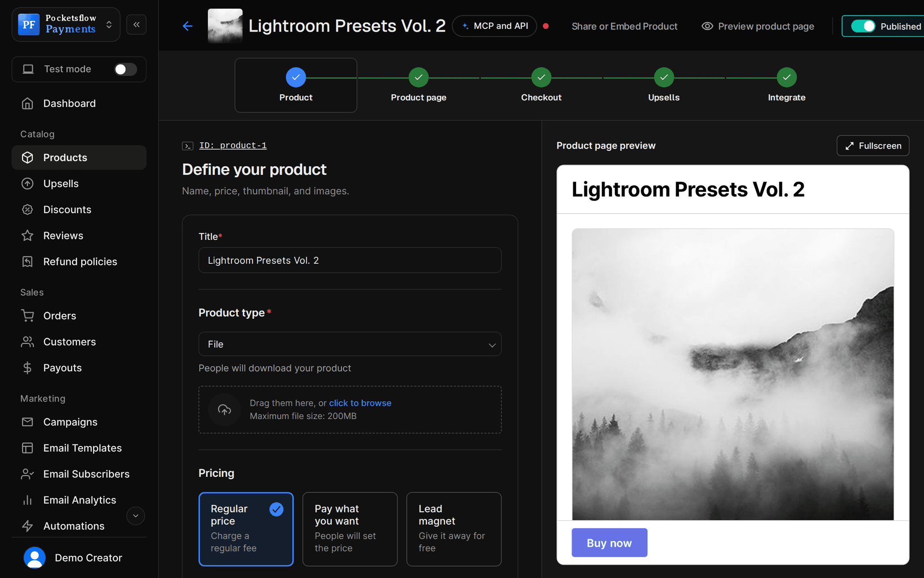Go to the Upsells step in the stepper
The height and width of the screenshot is (578, 924).
pos(664,85)
